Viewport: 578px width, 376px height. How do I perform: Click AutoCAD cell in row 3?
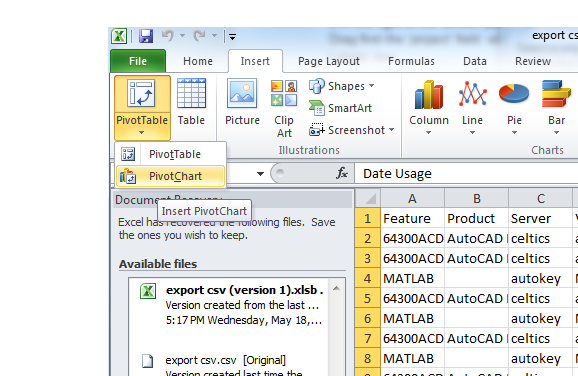pos(477,258)
